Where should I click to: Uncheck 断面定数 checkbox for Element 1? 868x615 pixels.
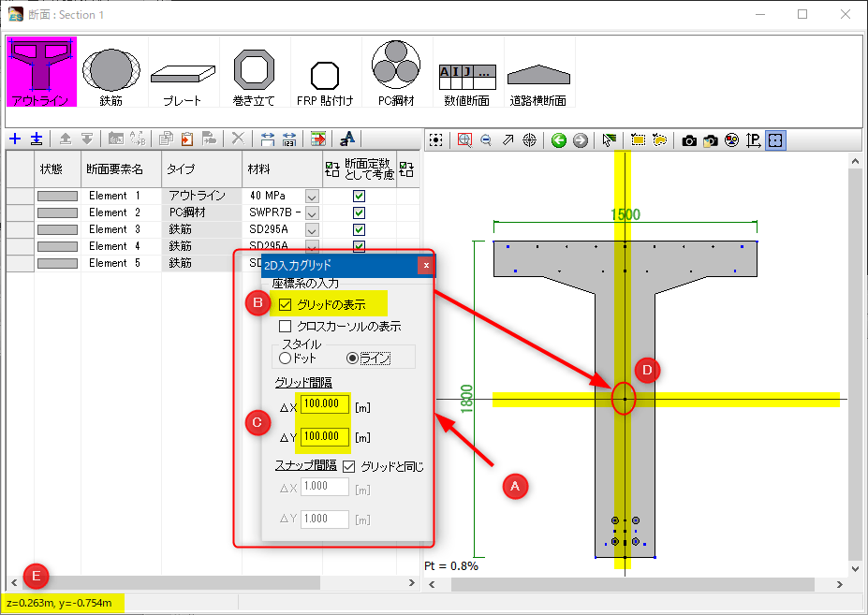pyautogui.click(x=360, y=196)
